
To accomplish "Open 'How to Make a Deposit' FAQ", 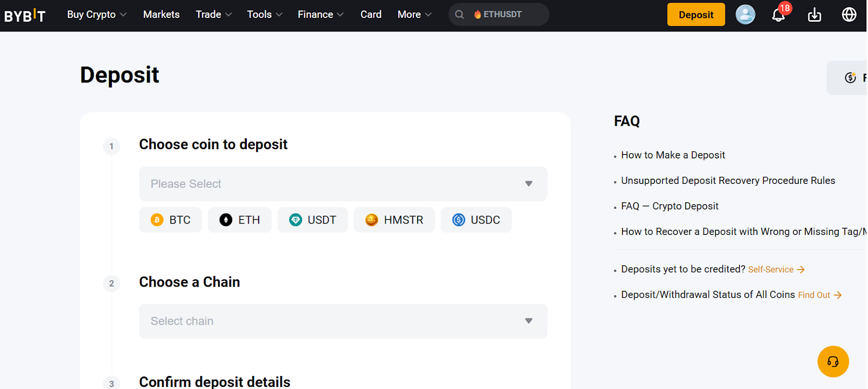I will pos(673,155).
